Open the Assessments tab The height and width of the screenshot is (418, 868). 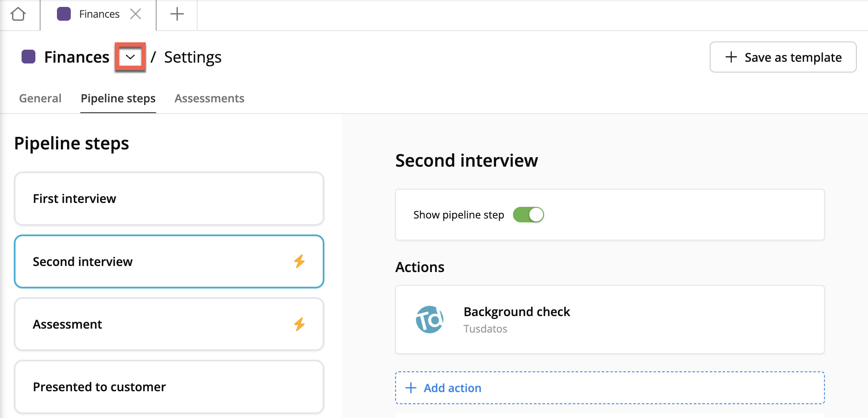point(209,98)
